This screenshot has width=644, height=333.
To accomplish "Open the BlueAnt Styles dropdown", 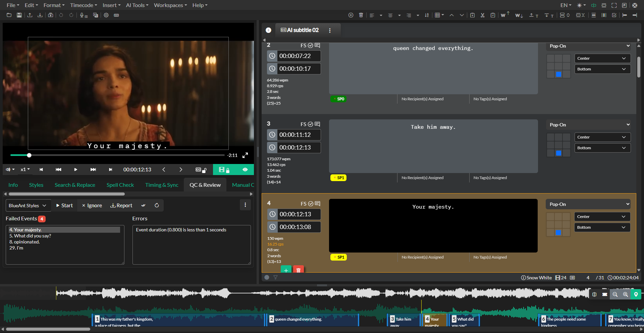I will (x=28, y=206).
